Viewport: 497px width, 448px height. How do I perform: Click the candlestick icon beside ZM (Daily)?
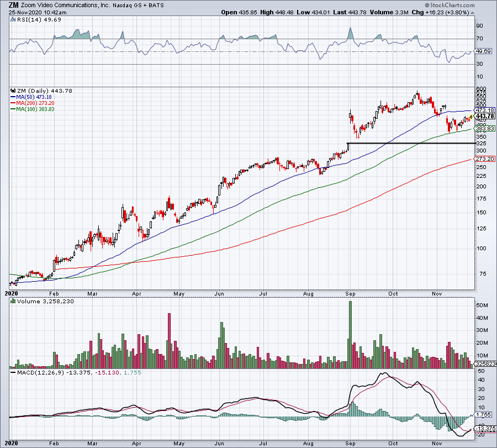pos(13,91)
